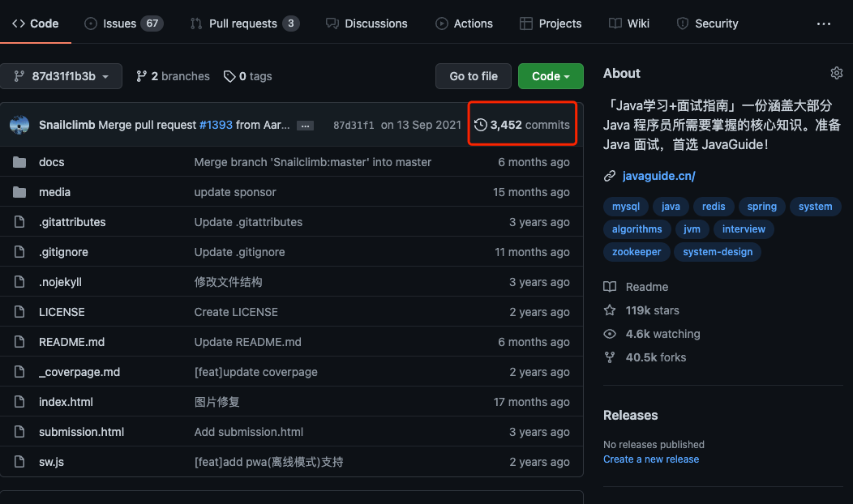The height and width of the screenshot is (504, 853).
Task: Click the file icon beside sw.js
Action: pyautogui.click(x=19, y=462)
